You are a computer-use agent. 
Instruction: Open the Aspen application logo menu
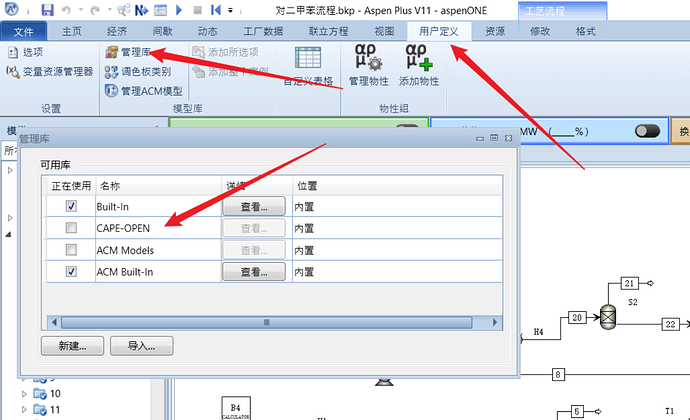tap(12, 9)
